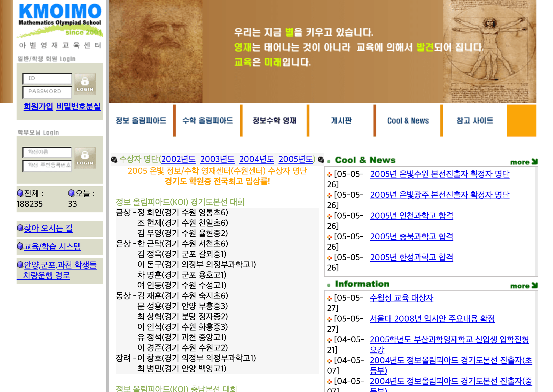Open the 찾아 오시는 길 link

(x=48, y=228)
